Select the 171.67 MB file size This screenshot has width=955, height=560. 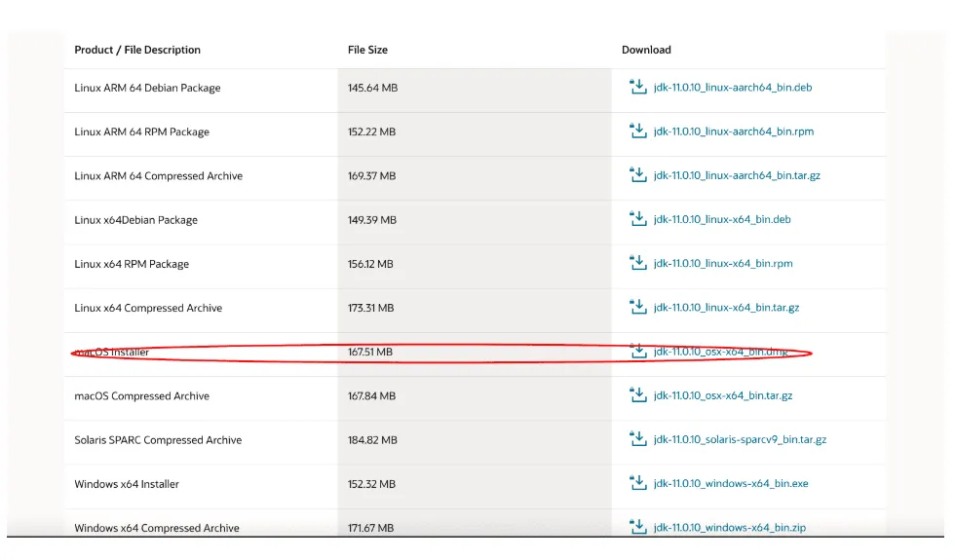coord(371,528)
